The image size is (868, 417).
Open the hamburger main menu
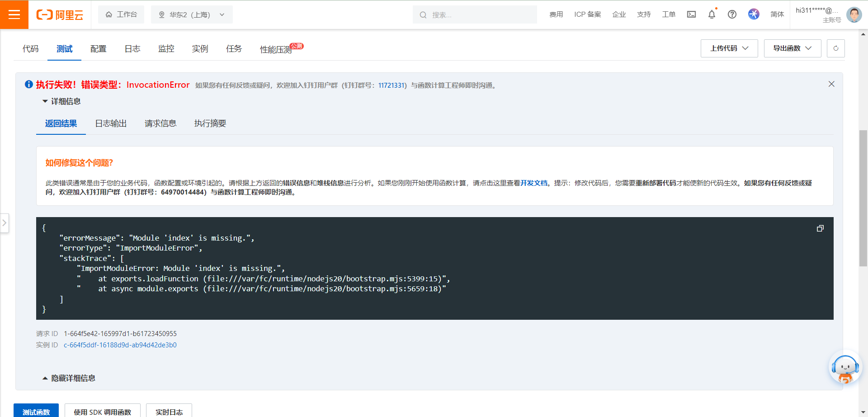click(x=14, y=14)
